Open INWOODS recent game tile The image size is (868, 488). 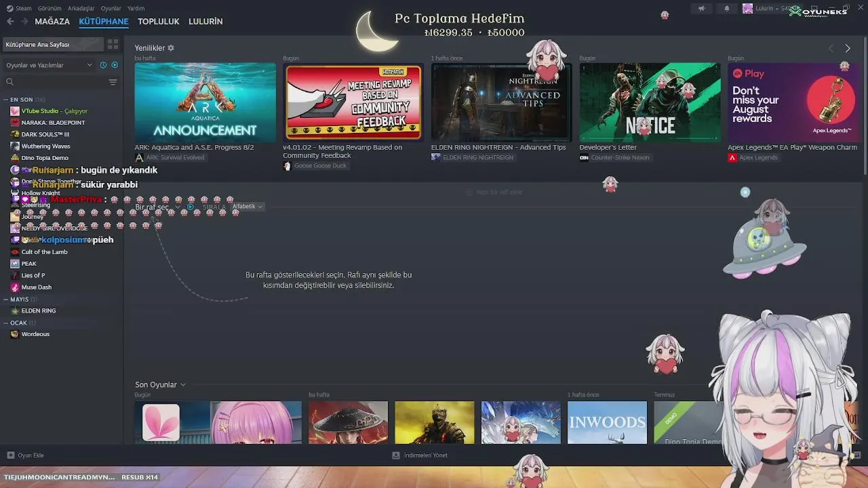coord(607,422)
